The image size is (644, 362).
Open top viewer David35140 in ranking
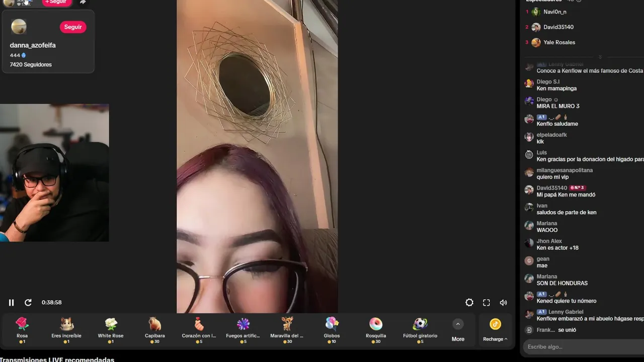pyautogui.click(x=558, y=27)
